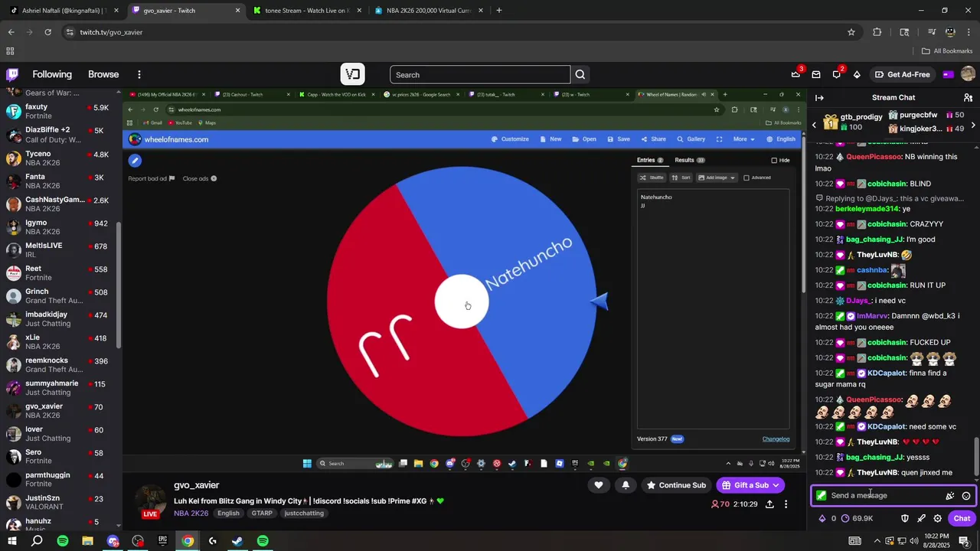Image resolution: width=980 pixels, height=551 pixels.
Task: Click the purple Chat send button
Action: [x=962, y=518]
